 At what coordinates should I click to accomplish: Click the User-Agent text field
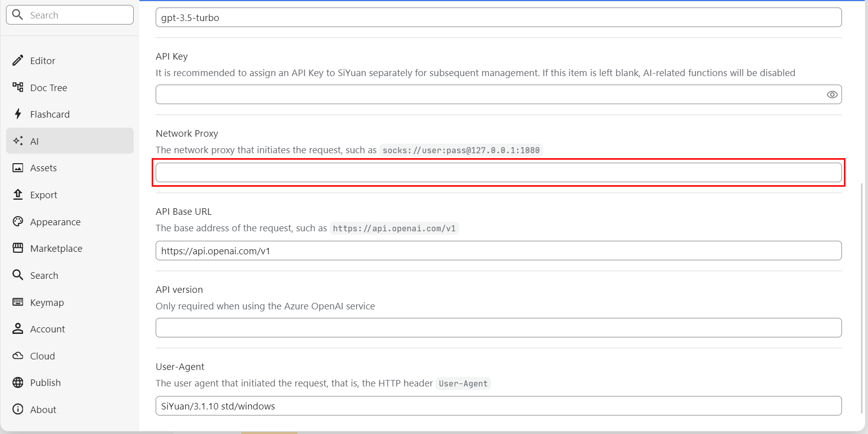pos(498,406)
